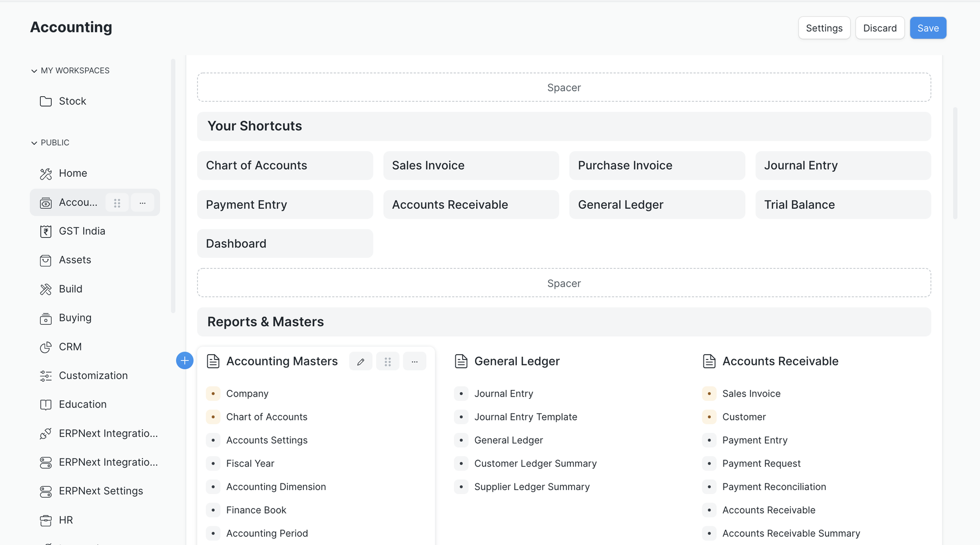This screenshot has width=980, height=545.
Task: Open the ERPNext Settings workspace
Action: click(x=101, y=491)
